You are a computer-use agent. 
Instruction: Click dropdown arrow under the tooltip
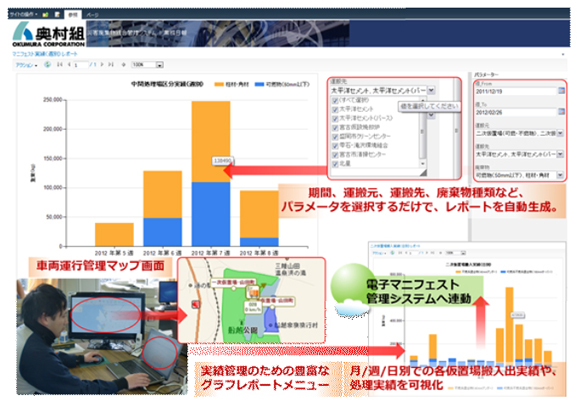click(431, 115)
